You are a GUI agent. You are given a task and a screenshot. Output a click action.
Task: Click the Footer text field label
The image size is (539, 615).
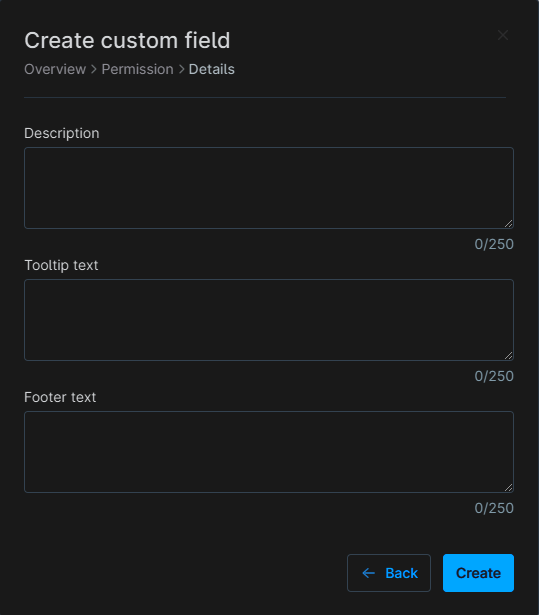click(x=60, y=397)
